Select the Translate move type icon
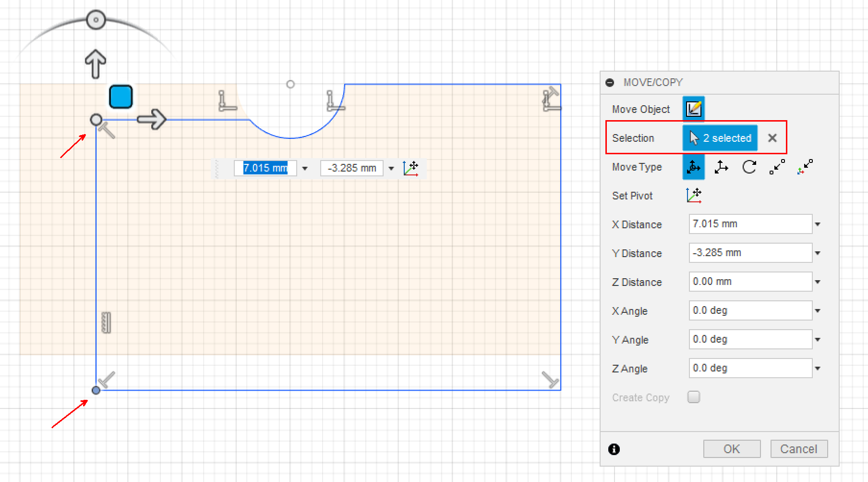The image size is (868, 482). click(x=721, y=167)
